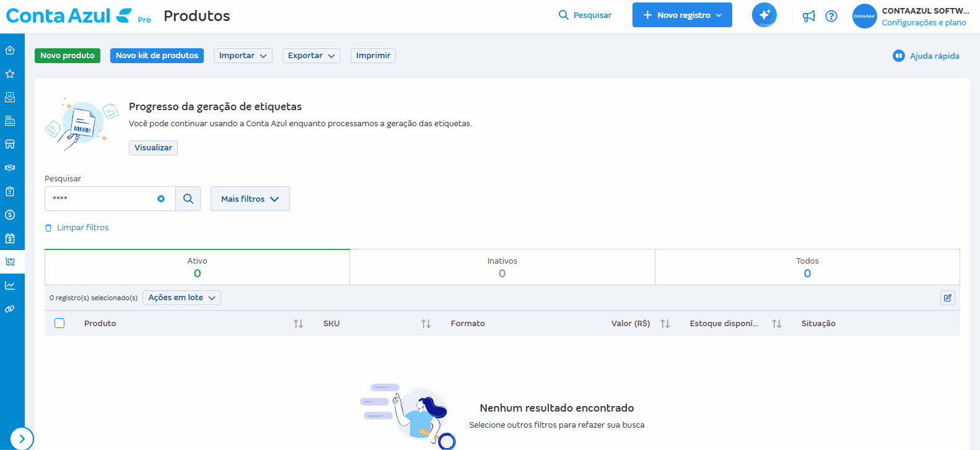
Task: Click the Conta Azul logo
Action: coord(79,15)
